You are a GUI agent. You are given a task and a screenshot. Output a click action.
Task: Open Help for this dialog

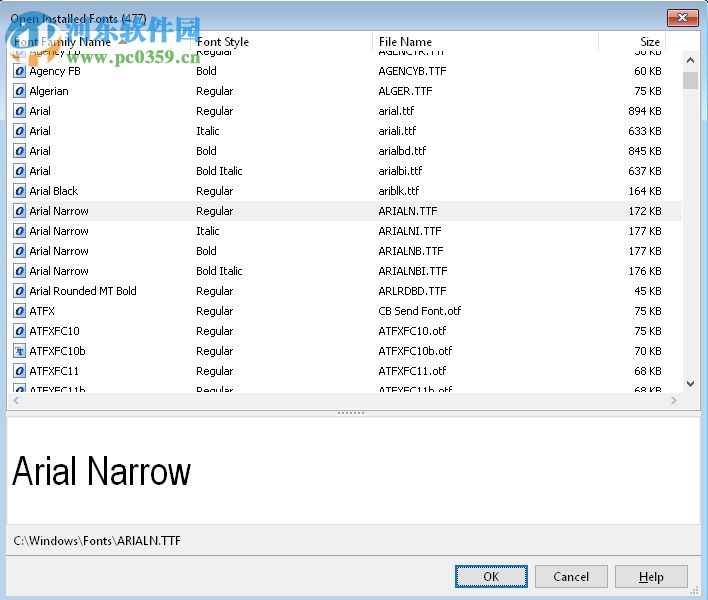[651, 577]
